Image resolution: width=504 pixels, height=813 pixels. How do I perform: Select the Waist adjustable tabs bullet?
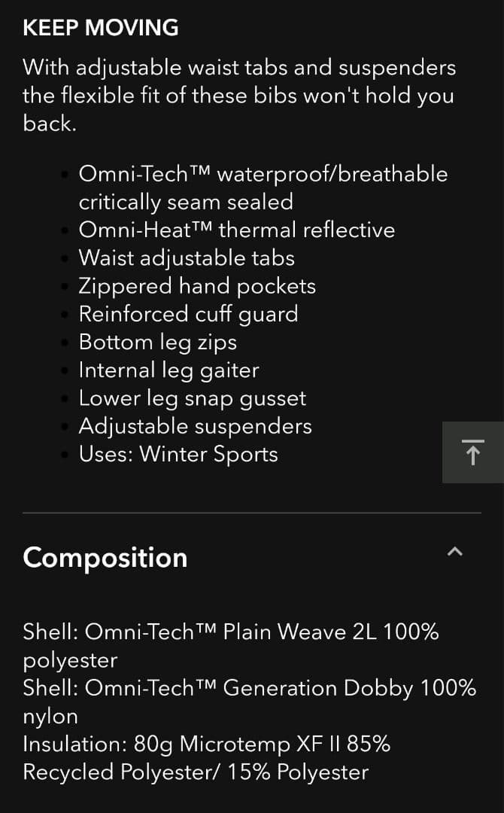(x=187, y=257)
